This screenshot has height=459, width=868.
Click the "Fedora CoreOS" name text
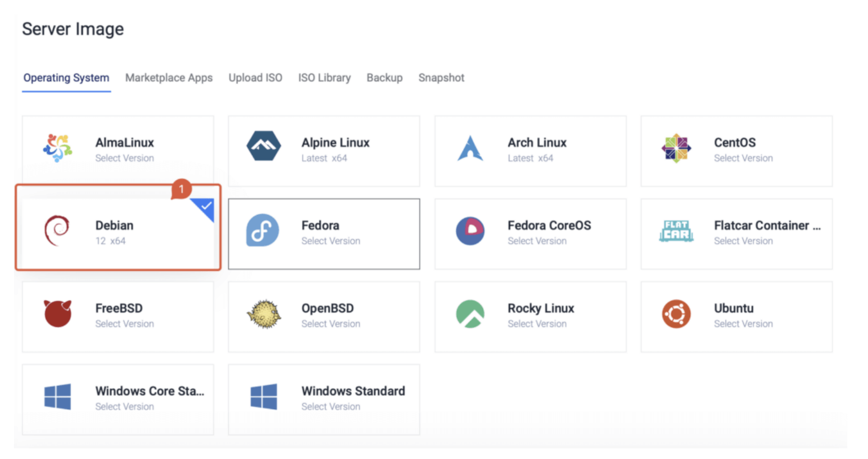pos(549,226)
